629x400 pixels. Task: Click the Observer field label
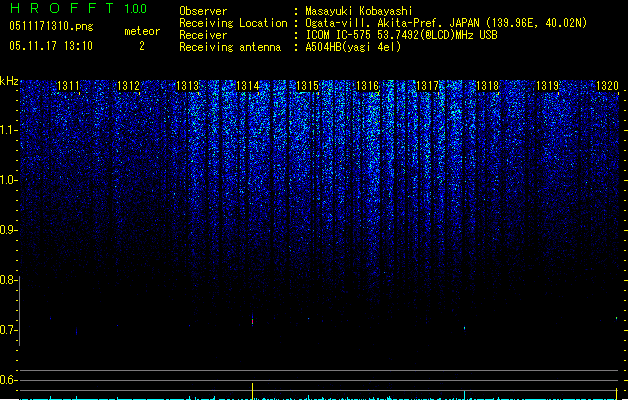point(203,11)
